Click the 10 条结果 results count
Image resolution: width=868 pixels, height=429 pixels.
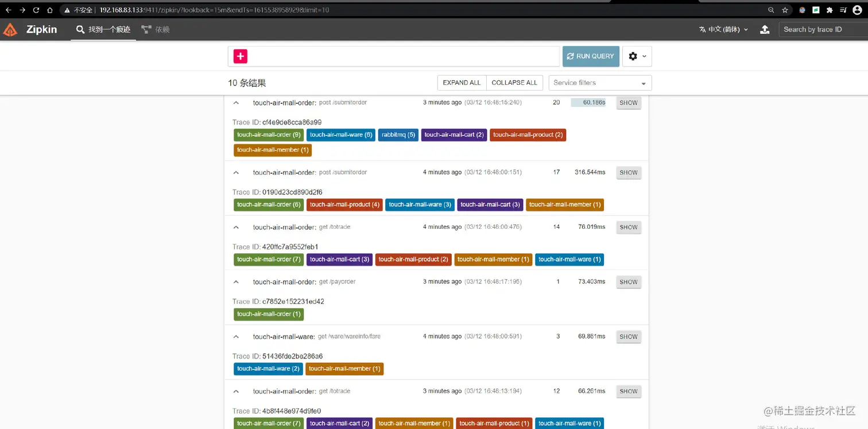point(247,83)
